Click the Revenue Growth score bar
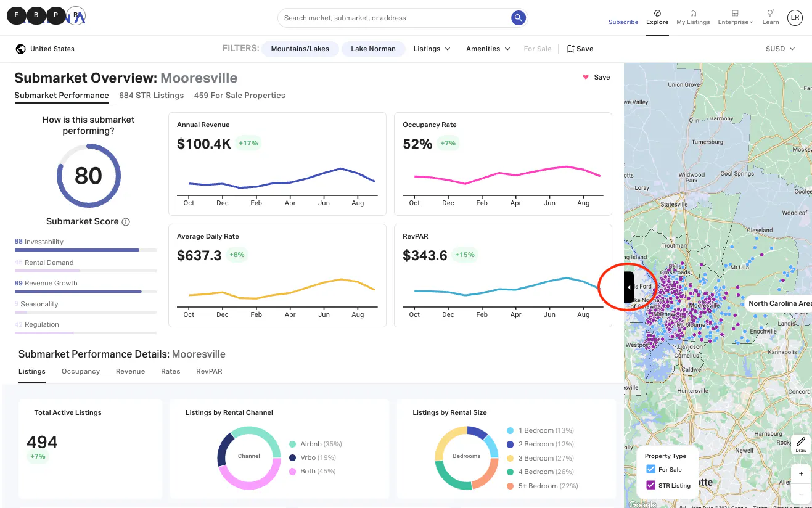The image size is (812, 508). click(x=86, y=291)
